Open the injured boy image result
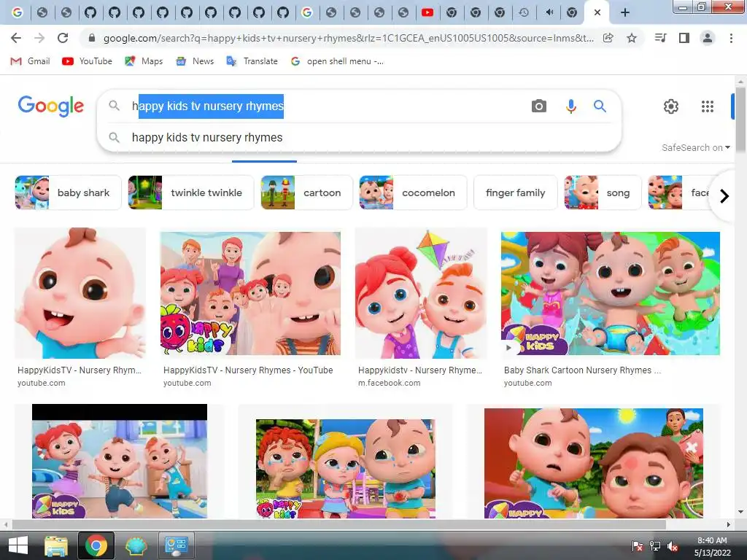This screenshot has width=747, height=560. 594,463
